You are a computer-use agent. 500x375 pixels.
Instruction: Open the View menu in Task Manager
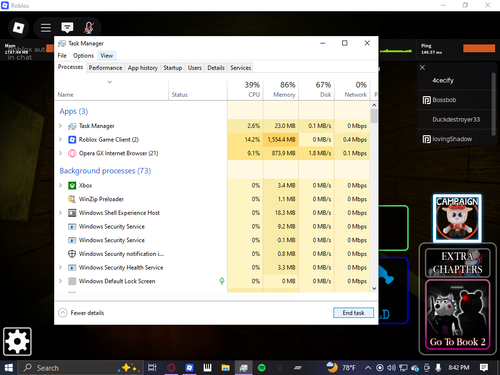[x=106, y=56]
